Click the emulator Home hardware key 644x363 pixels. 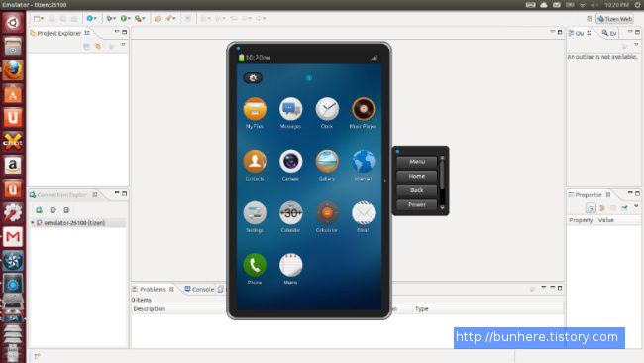tap(416, 176)
